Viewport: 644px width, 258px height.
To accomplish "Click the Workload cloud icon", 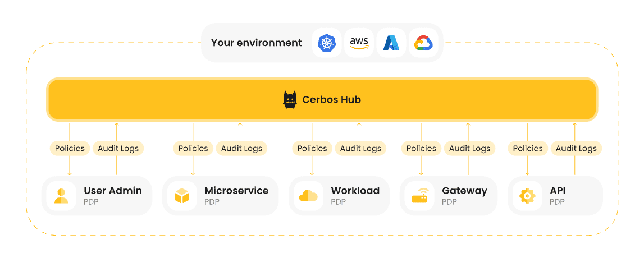I will tap(308, 196).
